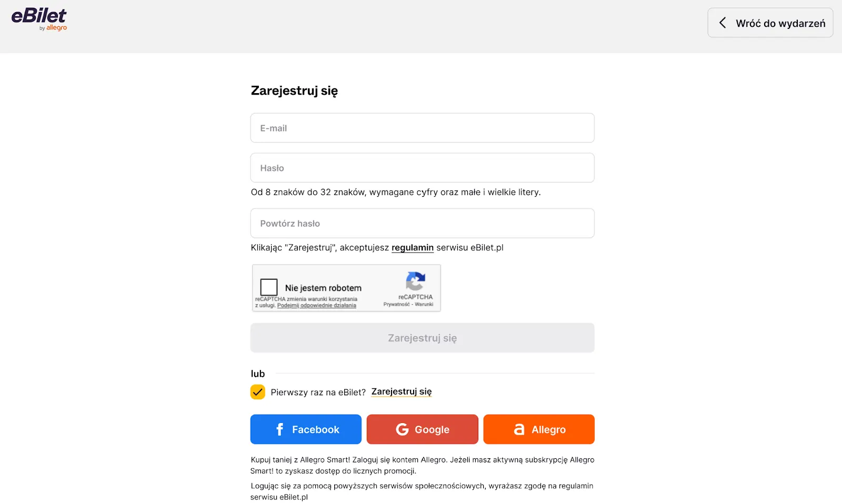
Task: Open 'Podejmij odpowiednie działania' reCAPTCHA link
Action: pyautogui.click(x=316, y=305)
